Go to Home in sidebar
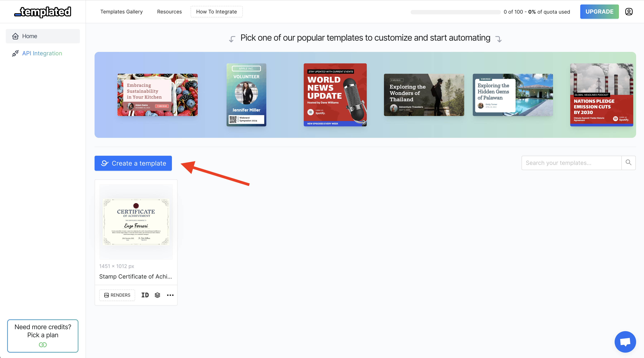 point(43,36)
